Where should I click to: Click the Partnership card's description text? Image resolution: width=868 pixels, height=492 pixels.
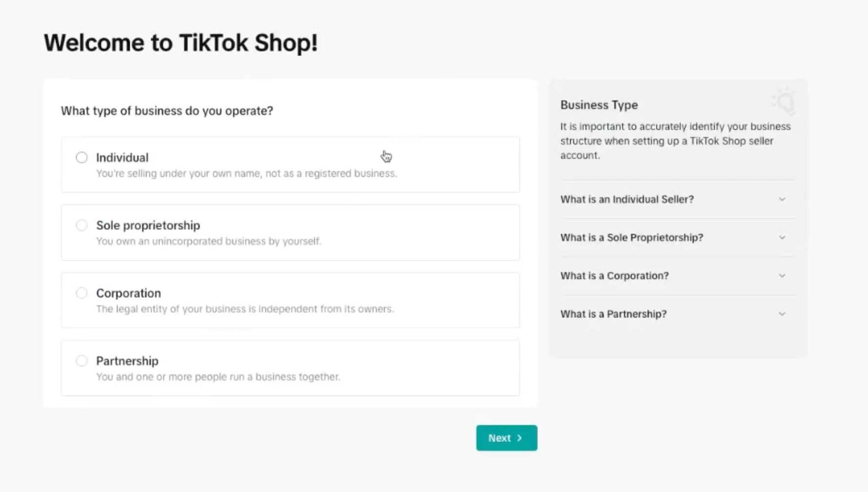pos(218,377)
